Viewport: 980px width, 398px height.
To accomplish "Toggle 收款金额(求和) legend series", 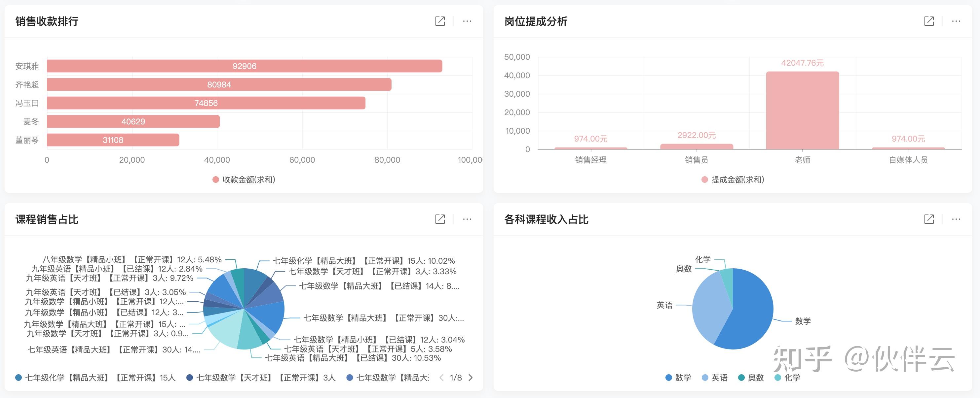I will tap(244, 180).
